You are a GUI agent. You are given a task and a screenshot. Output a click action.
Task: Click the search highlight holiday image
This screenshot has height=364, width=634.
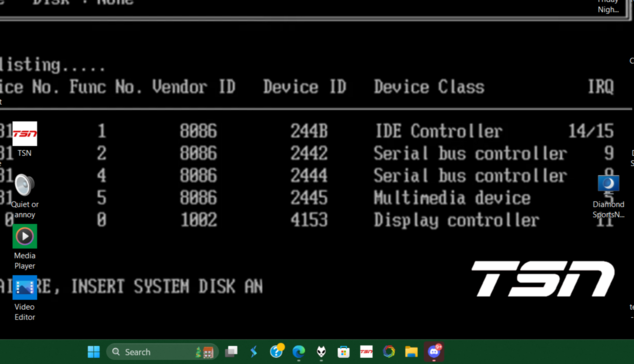click(x=205, y=352)
